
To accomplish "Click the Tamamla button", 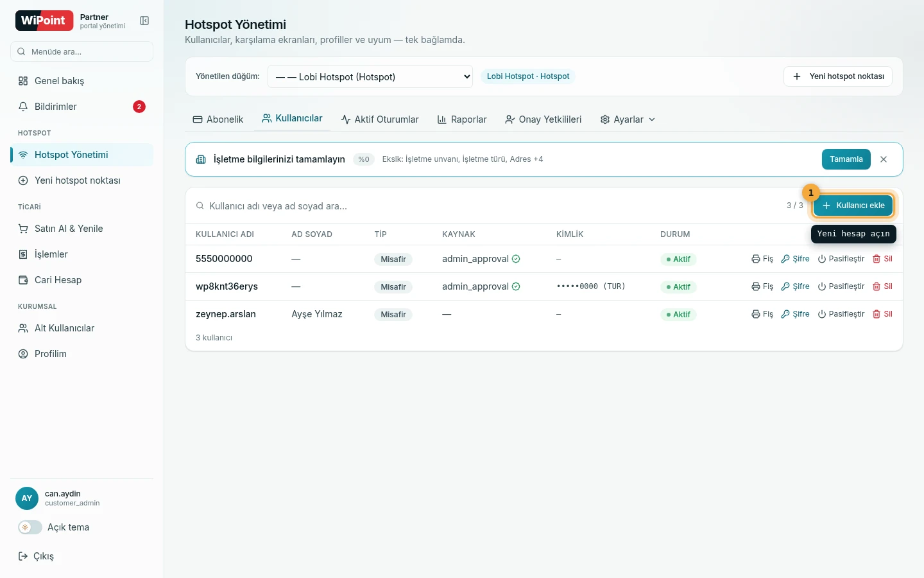I will pyautogui.click(x=846, y=159).
